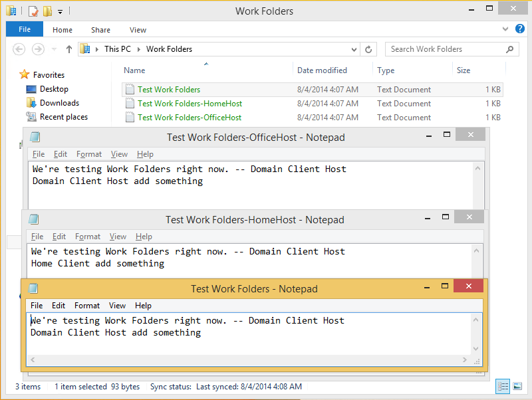Click the search magnifier icon
Screen dimensions: 532x400
[509, 49]
